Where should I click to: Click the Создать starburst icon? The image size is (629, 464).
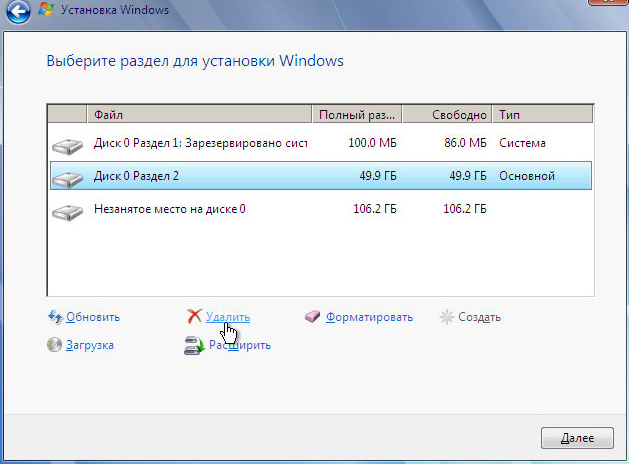[x=446, y=317]
